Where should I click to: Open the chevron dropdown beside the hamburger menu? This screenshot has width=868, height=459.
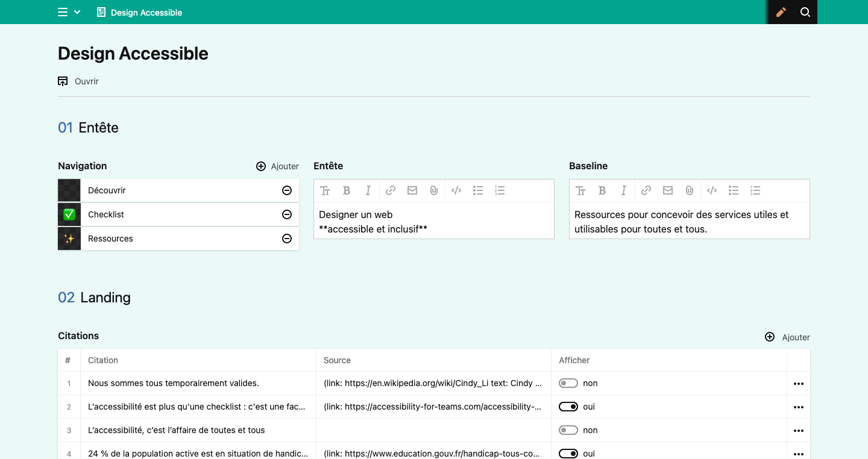click(77, 12)
